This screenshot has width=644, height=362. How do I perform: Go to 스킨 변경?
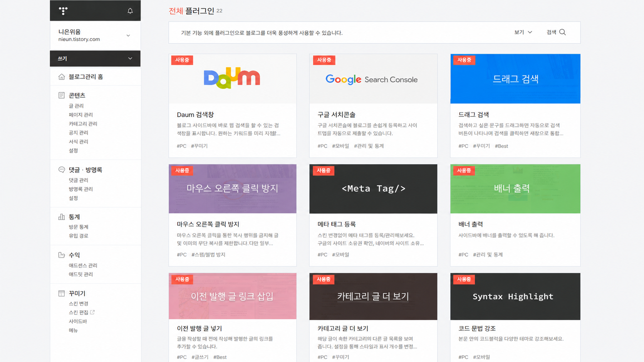coord(79,304)
